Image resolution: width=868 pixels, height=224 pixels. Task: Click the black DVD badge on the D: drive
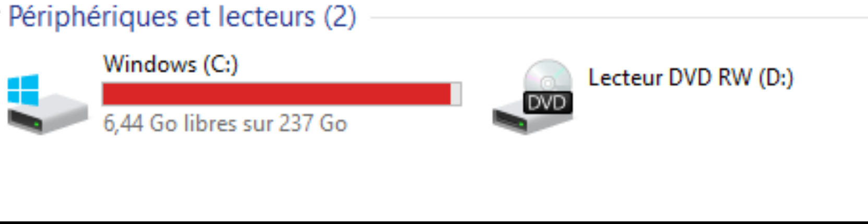click(x=548, y=103)
